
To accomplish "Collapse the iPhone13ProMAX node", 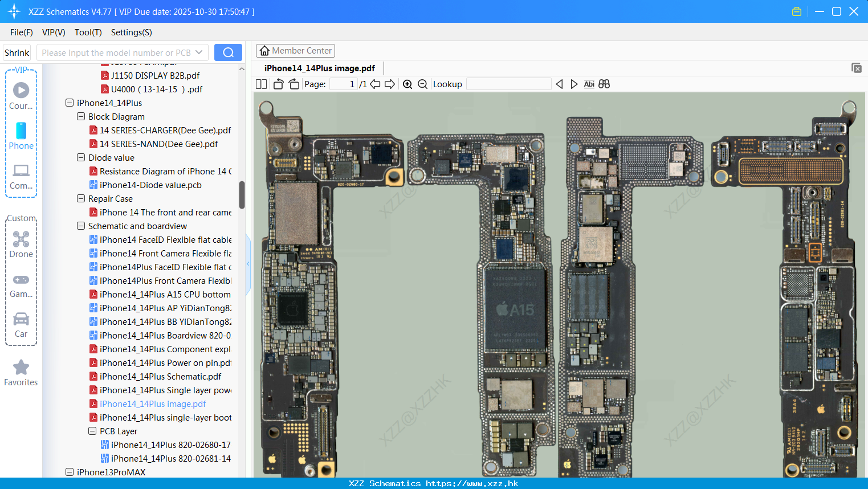I will (70, 472).
